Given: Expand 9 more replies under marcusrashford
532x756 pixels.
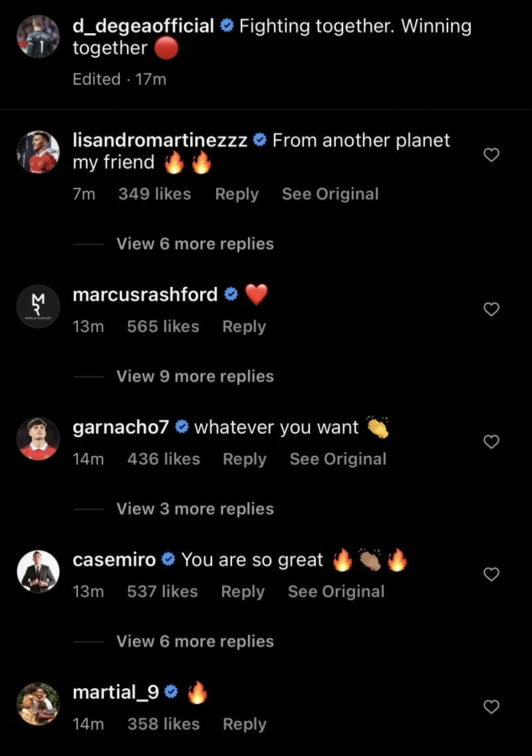Looking at the screenshot, I should coord(195,376).
